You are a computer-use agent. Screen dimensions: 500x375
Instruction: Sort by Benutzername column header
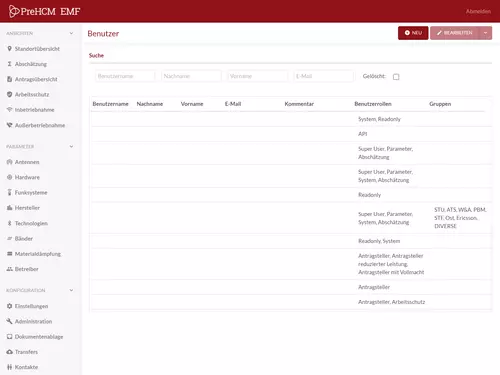[x=110, y=104]
